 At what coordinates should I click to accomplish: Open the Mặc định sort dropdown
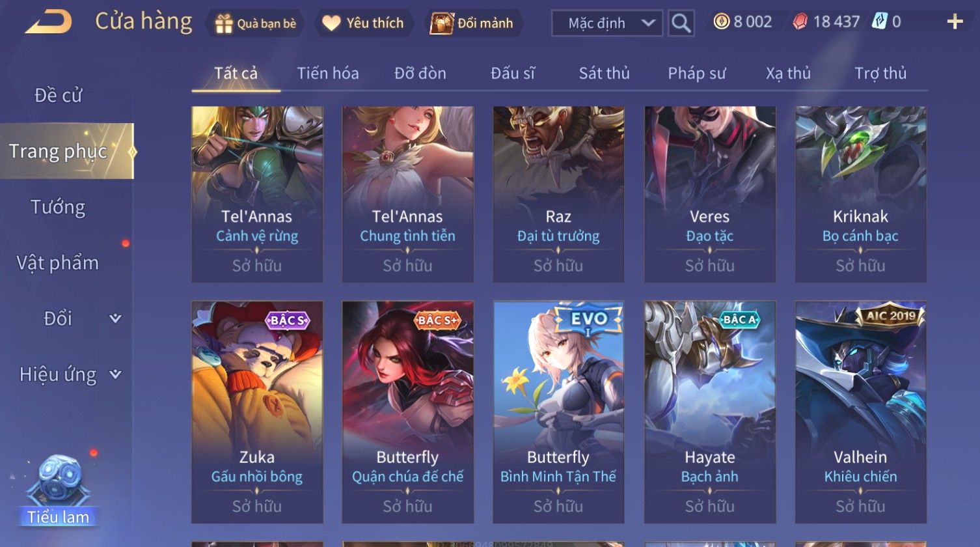pyautogui.click(x=607, y=23)
